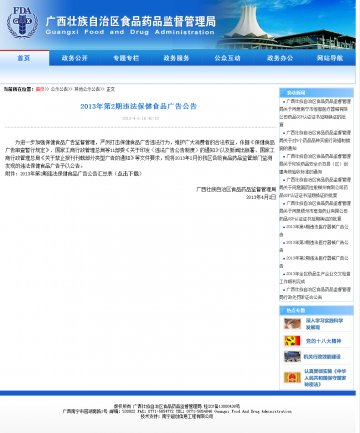Click the 机关行政效能建设 thumbnail image

point(292,356)
